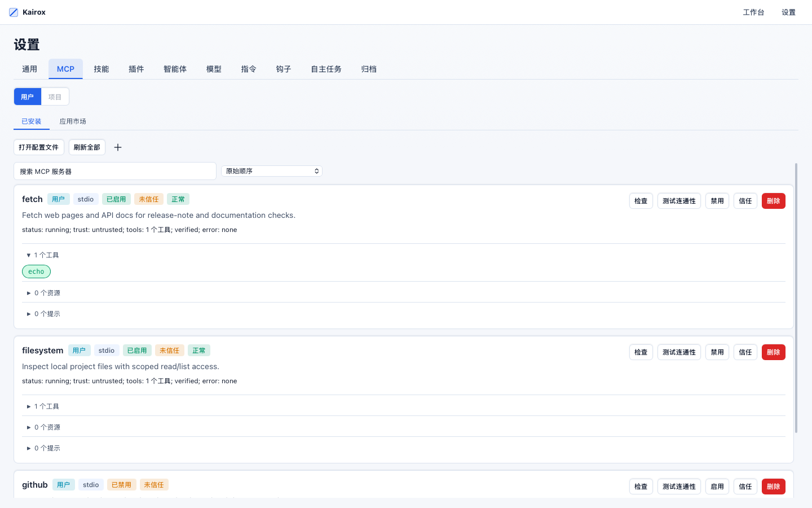Trust the github server with 信任
The image size is (812, 508).
(745, 487)
